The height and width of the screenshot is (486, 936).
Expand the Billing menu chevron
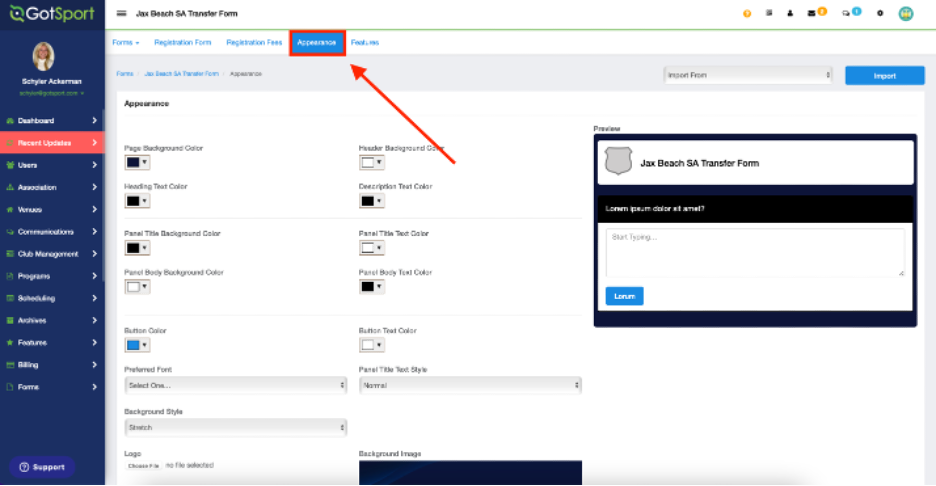click(x=94, y=365)
